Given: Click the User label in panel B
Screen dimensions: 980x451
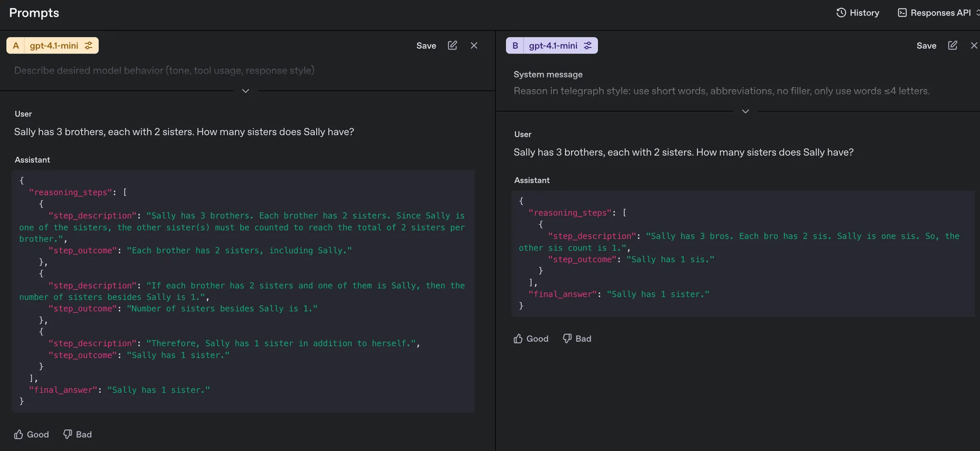Looking at the screenshot, I should click(523, 134).
